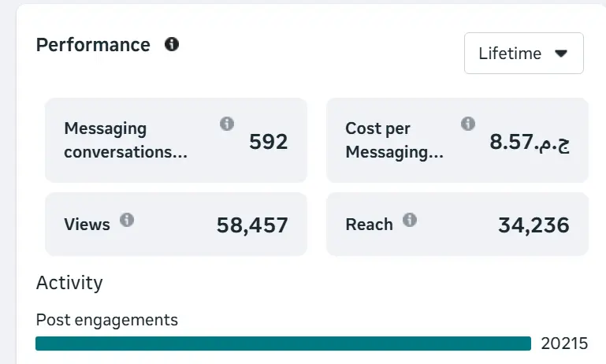Click the info icon next to Views
606x364 pixels.
point(127,220)
